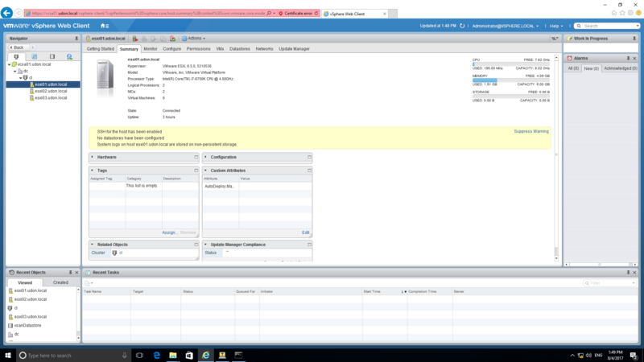Select Networking navigator view

[70, 56]
